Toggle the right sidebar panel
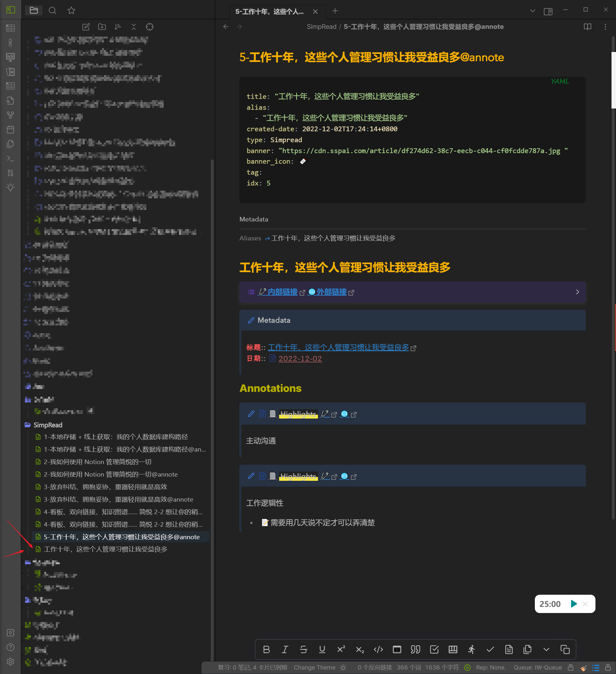Viewport: 616px width, 674px height. [x=548, y=11]
